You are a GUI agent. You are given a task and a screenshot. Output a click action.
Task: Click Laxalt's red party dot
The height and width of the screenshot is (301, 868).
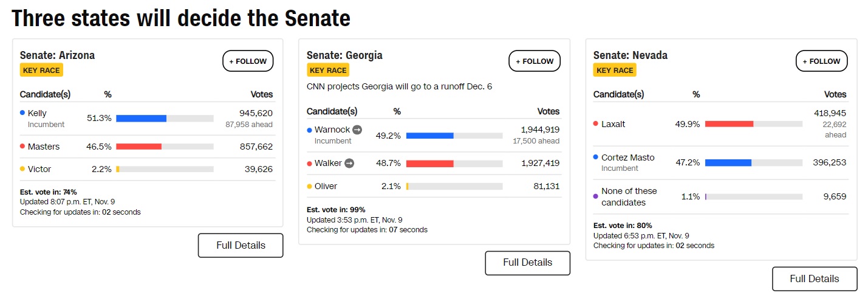click(596, 124)
